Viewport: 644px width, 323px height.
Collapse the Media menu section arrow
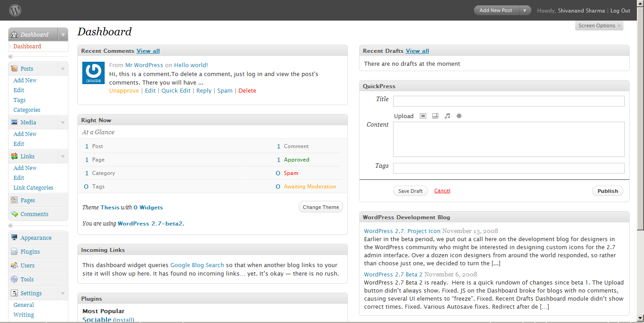[63, 122]
